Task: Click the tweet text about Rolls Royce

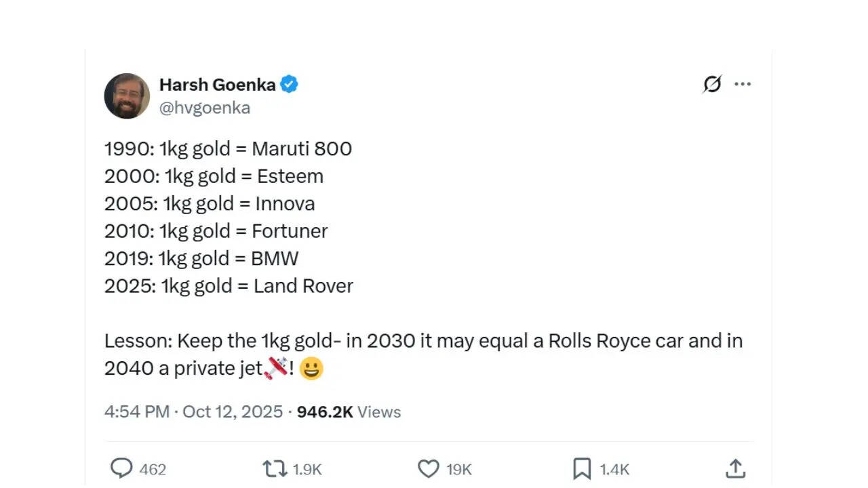Action: coord(424,354)
